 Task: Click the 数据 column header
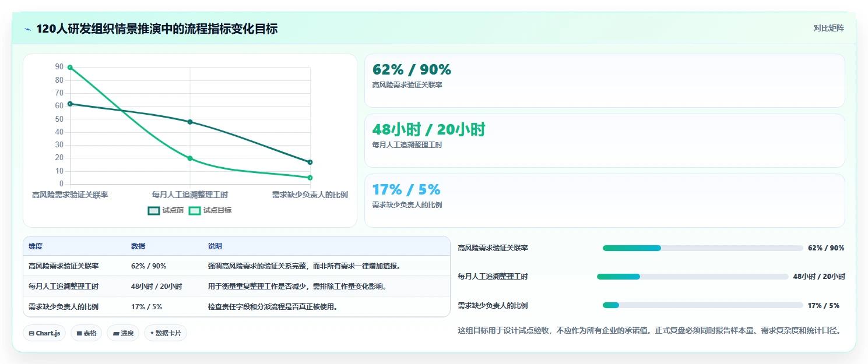138,246
